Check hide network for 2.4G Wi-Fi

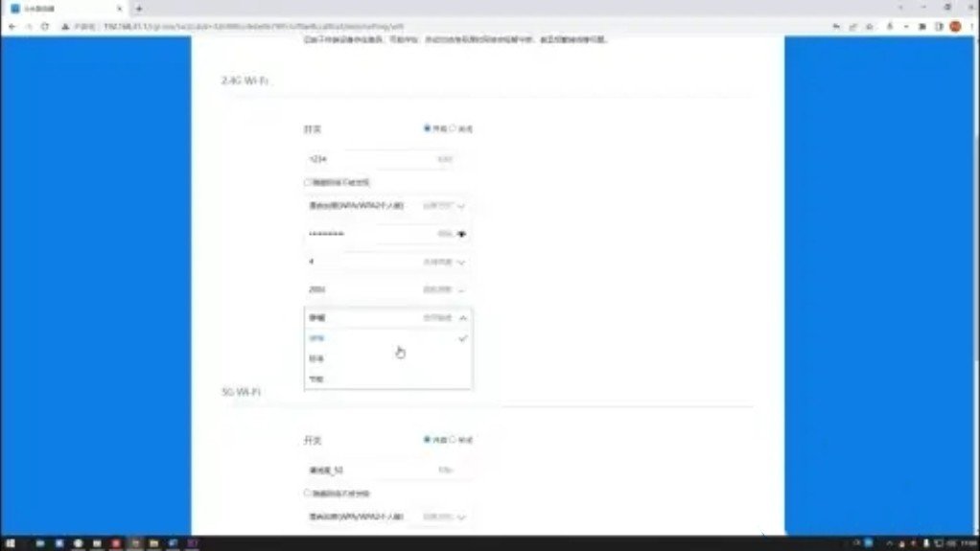[x=308, y=182]
